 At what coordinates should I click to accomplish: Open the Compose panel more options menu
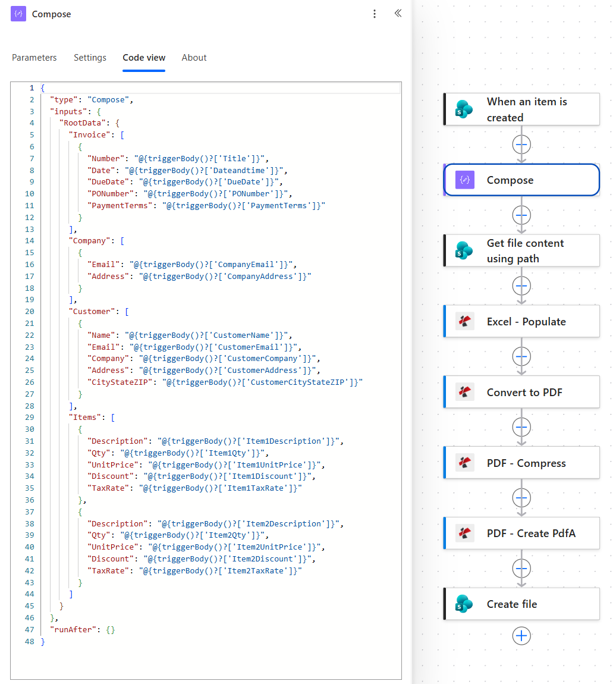pos(374,14)
